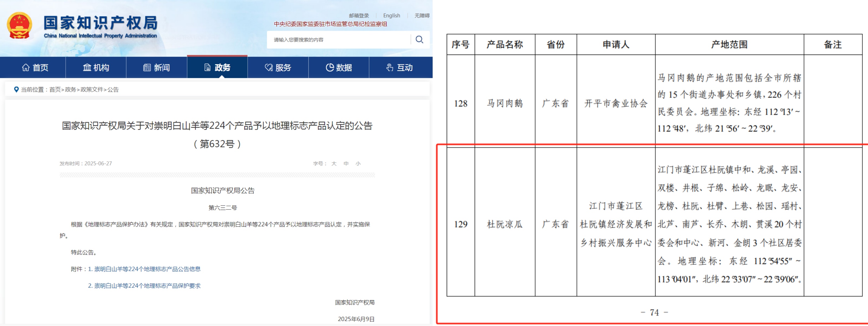Click the search magnifier icon
Viewport: 868px width, 326px height.
point(420,39)
